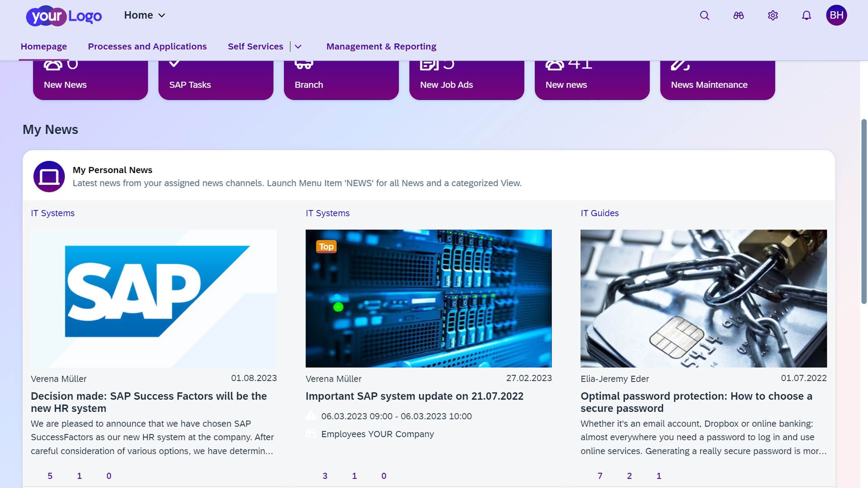Open the SAP Tasks panel icon

coord(176,62)
